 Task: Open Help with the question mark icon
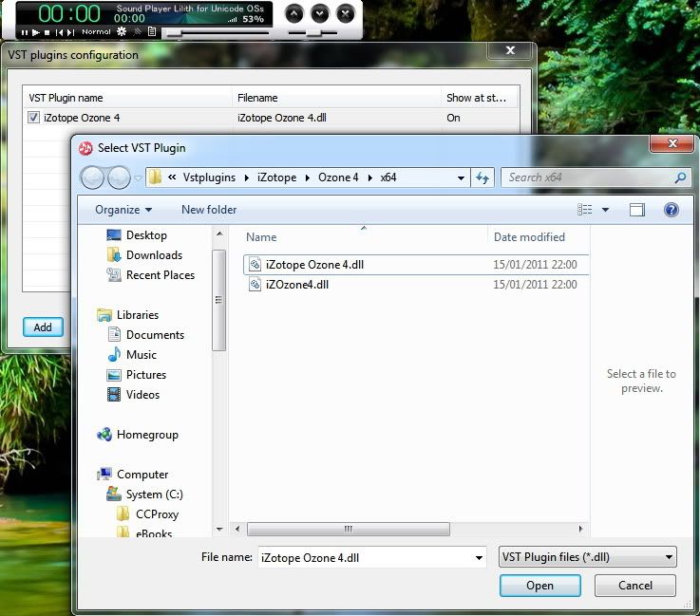click(x=671, y=209)
